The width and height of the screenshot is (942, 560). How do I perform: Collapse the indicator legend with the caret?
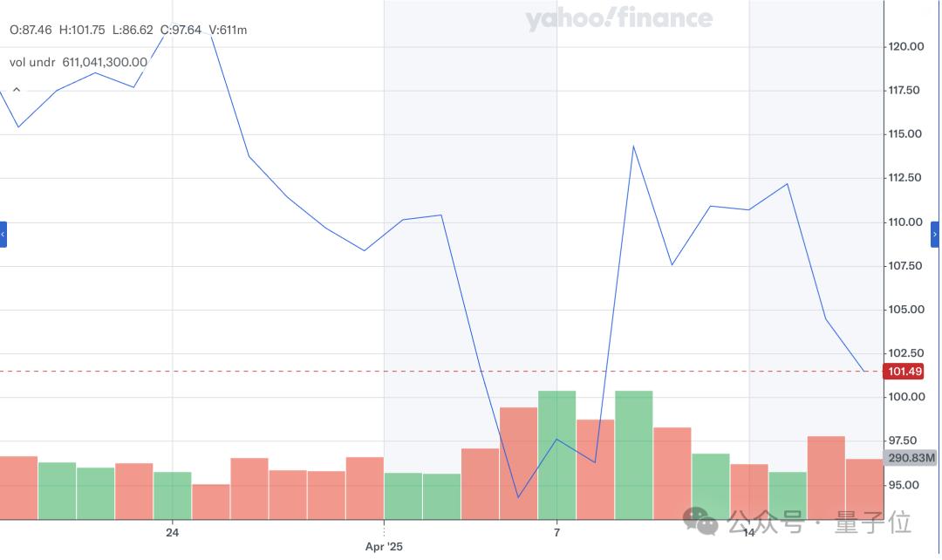pyautogui.click(x=16, y=90)
